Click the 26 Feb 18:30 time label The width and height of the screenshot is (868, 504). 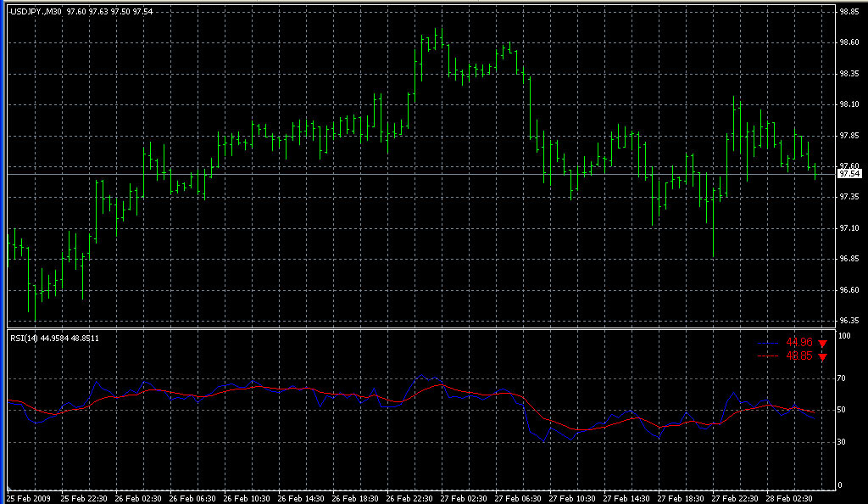tap(355, 498)
